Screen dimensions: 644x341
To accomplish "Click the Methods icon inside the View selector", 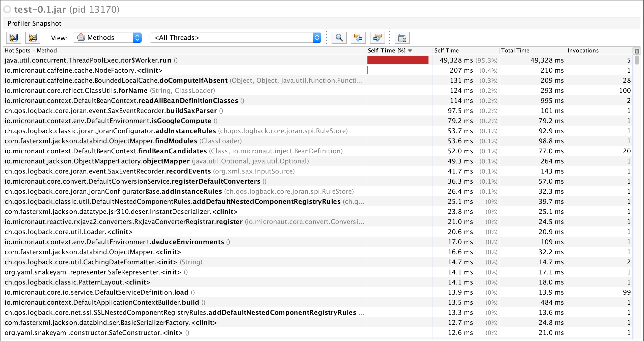I will 81,37.
